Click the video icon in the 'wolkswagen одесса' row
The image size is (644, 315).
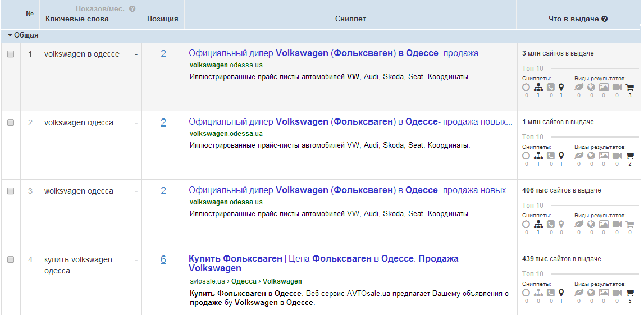click(x=617, y=225)
